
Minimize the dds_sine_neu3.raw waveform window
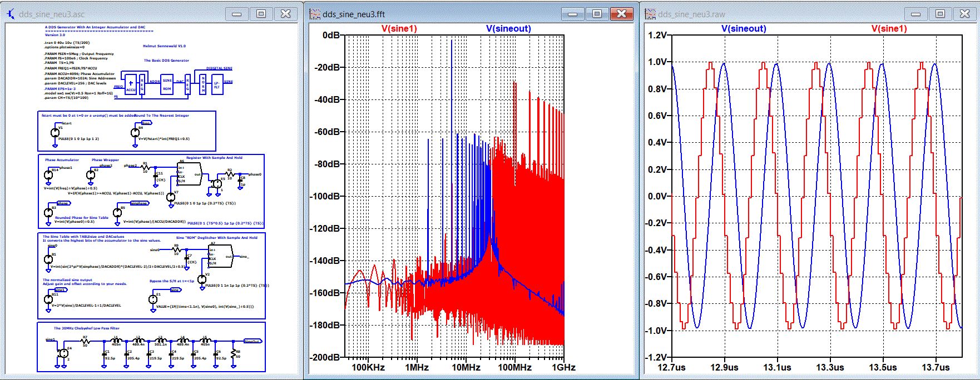click(915, 14)
